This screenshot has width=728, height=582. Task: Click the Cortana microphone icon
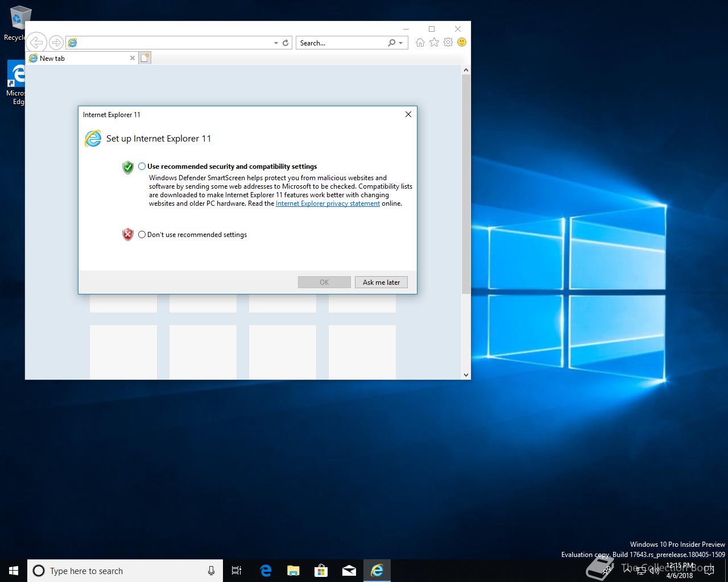(x=211, y=571)
